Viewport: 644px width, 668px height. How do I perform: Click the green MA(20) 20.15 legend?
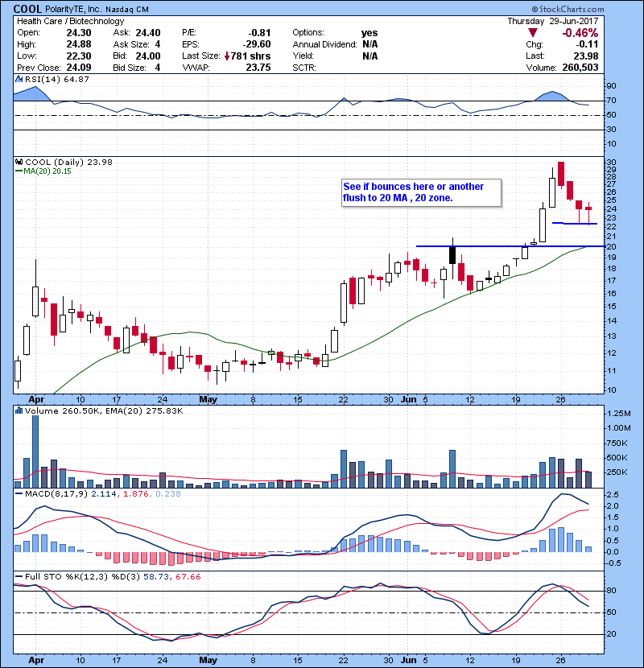tap(43, 171)
